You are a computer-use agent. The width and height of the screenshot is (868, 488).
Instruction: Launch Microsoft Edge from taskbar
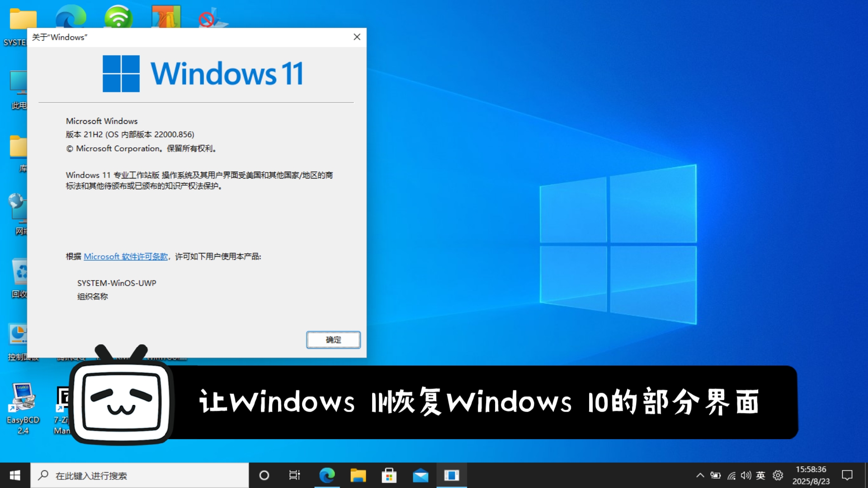pyautogui.click(x=327, y=475)
